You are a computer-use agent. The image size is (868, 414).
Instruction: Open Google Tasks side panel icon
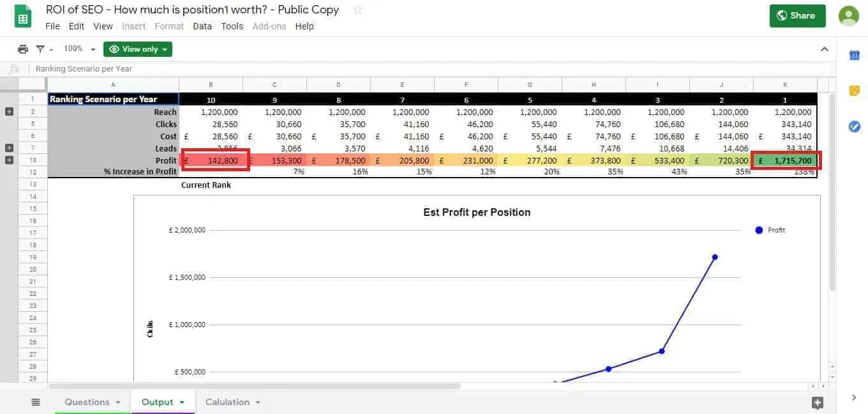click(855, 126)
